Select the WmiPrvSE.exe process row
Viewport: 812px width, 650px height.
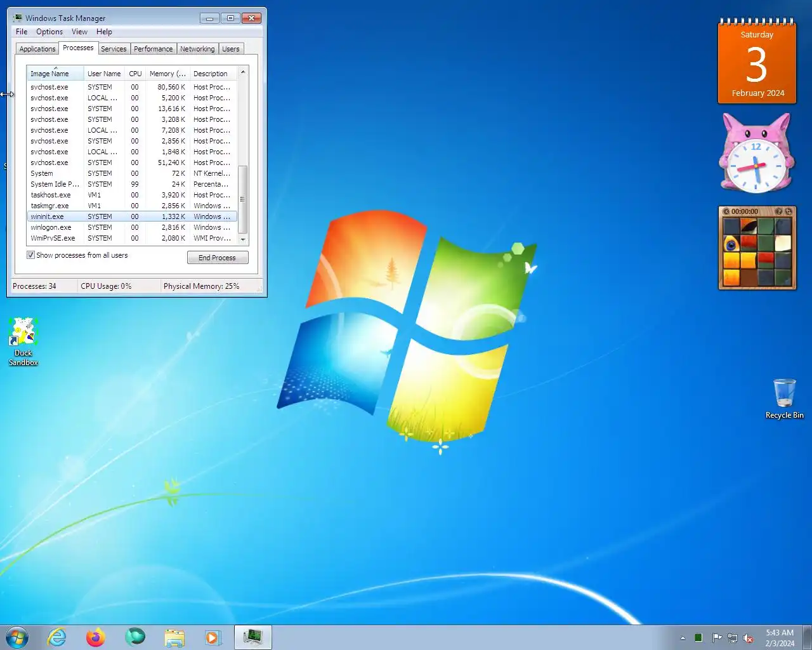(132, 238)
